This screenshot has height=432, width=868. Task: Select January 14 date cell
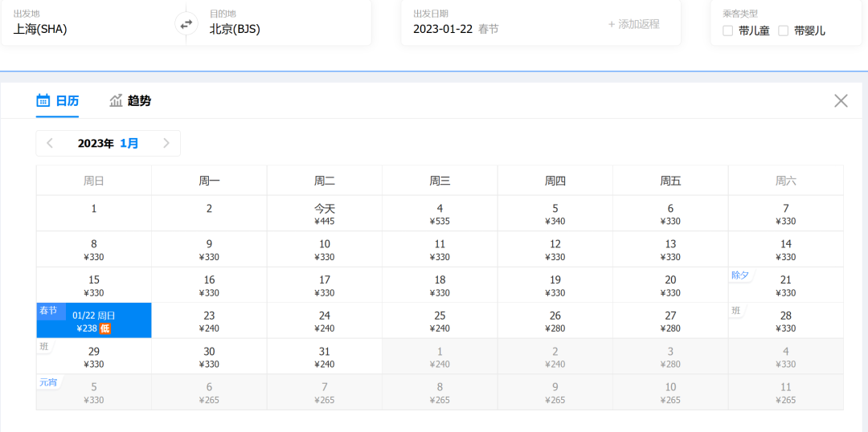[785, 249]
